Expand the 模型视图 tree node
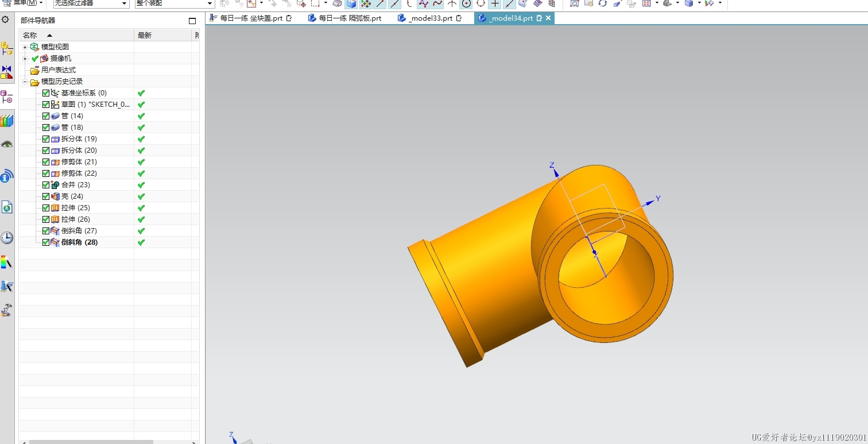Image resolution: width=868 pixels, height=444 pixels. (x=25, y=47)
